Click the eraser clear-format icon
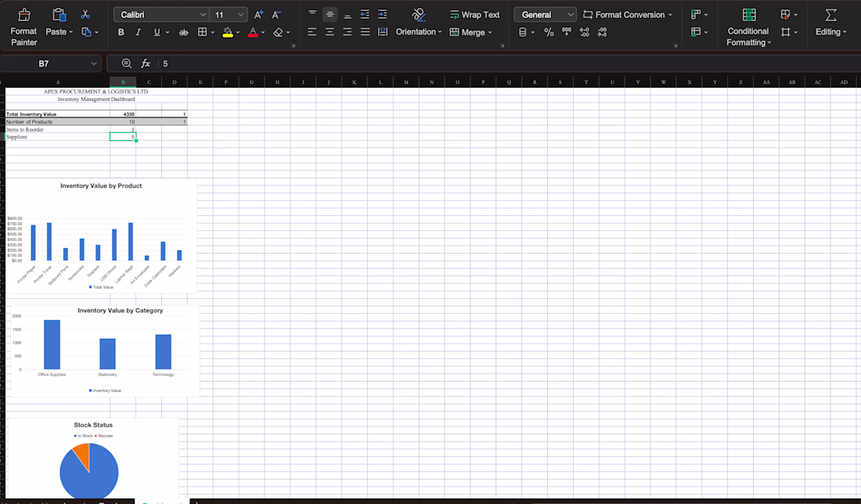The image size is (861, 504). click(279, 32)
